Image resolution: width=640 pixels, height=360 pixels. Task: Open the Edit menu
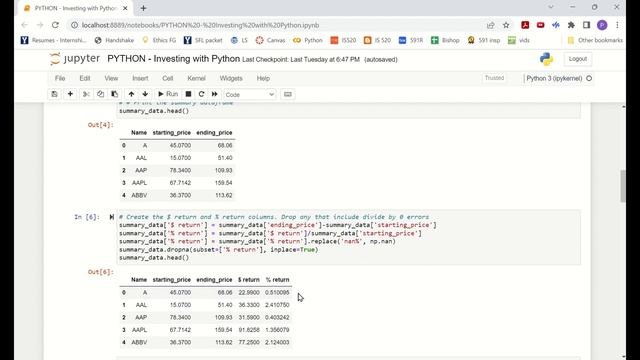tap(85, 78)
